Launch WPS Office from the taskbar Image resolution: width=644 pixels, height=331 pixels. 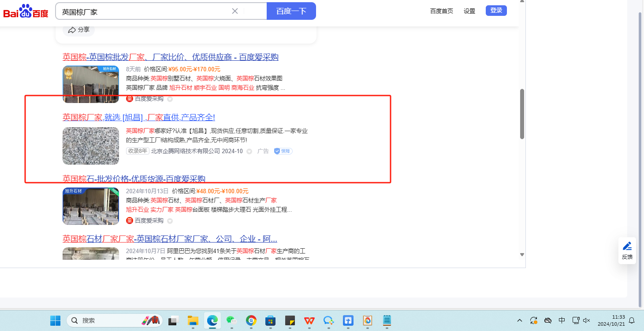[x=309, y=320]
